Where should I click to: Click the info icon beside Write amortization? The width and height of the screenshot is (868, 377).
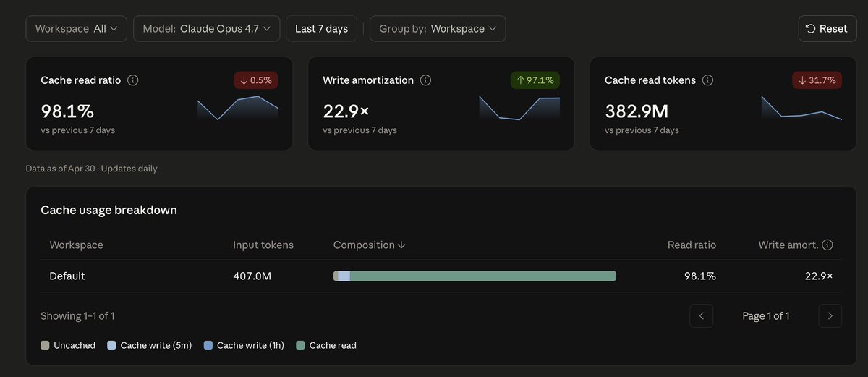tap(425, 80)
